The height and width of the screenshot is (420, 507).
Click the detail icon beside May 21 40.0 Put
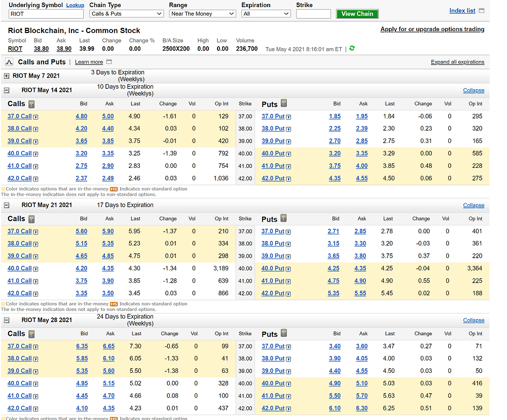tap(288, 269)
